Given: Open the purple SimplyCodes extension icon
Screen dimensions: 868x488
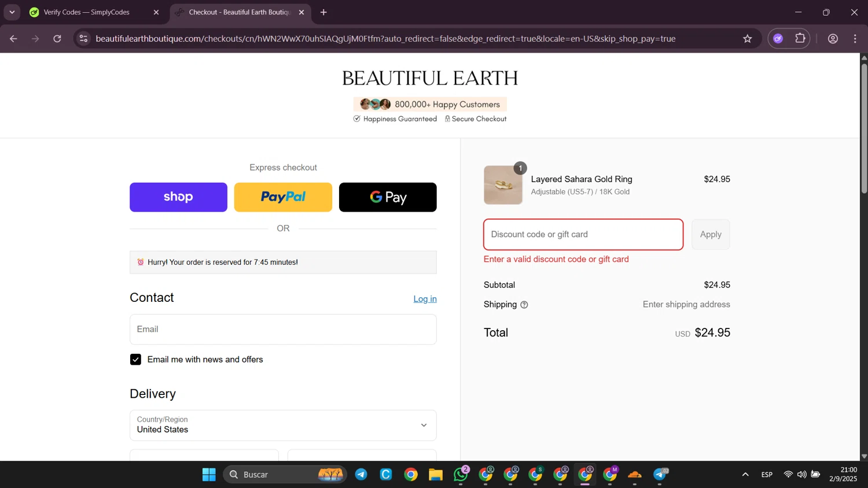Looking at the screenshot, I should pyautogui.click(x=778, y=39).
